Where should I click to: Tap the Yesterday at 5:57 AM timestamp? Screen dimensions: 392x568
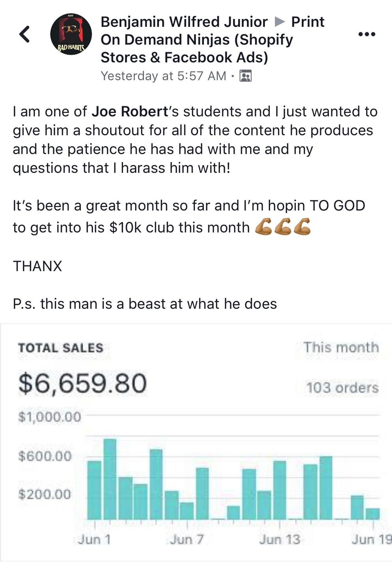click(164, 76)
